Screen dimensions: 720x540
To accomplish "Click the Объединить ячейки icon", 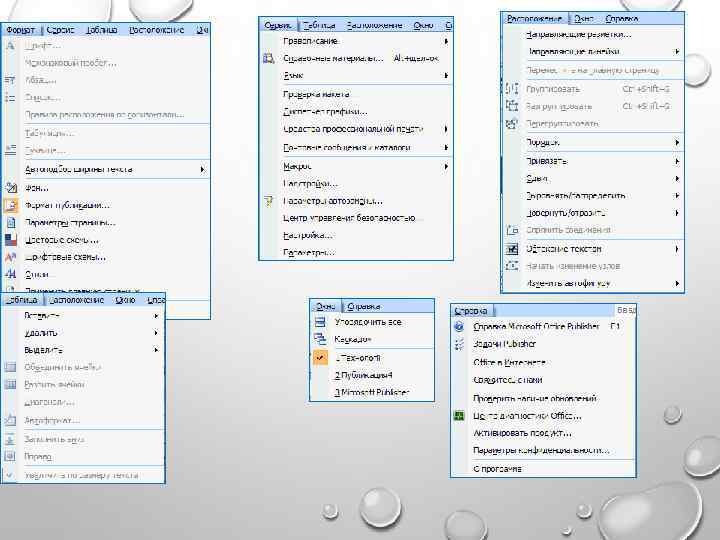I will (x=10, y=367).
